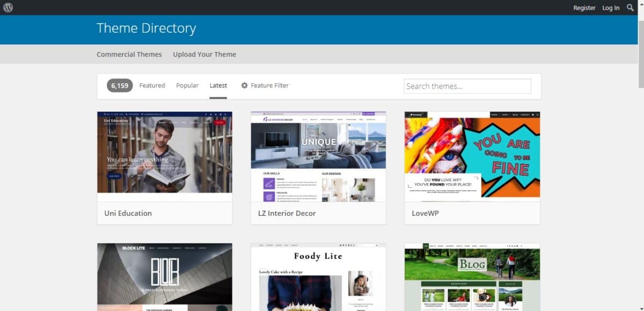Image resolution: width=644 pixels, height=311 pixels.
Task: Open Upload Your Theme page
Action: [204, 54]
